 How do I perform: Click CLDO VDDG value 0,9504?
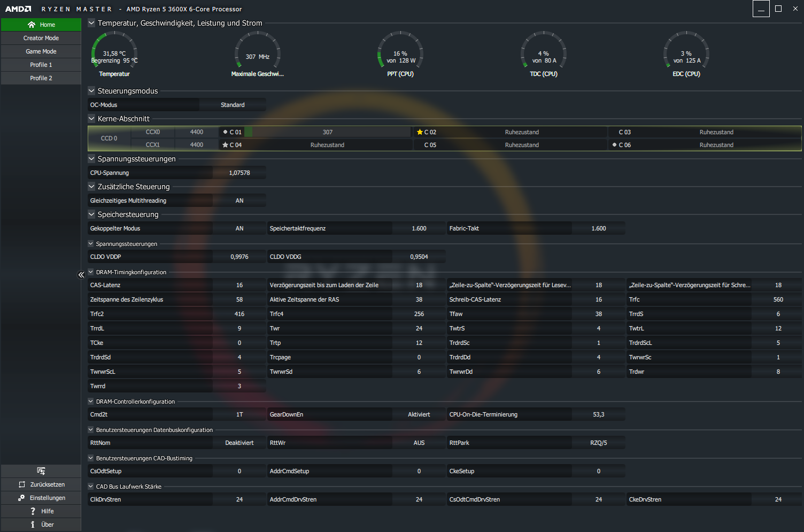click(419, 257)
